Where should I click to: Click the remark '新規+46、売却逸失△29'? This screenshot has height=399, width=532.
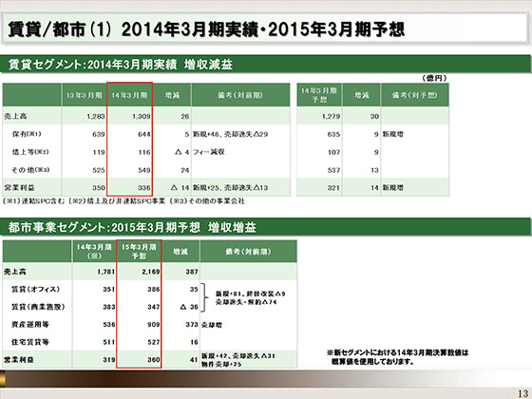tap(230, 134)
